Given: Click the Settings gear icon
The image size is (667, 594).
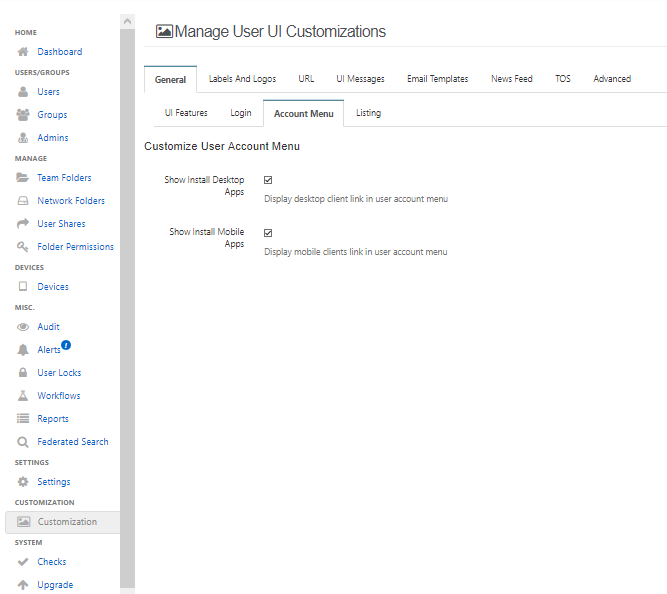Looking at the screenshot, I should tap(23, 482).
